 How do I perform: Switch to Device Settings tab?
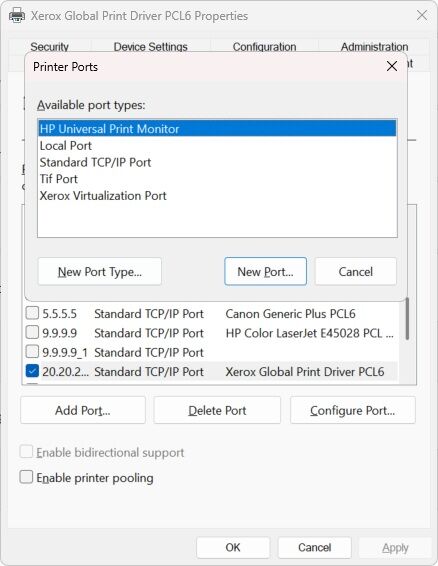150,47
